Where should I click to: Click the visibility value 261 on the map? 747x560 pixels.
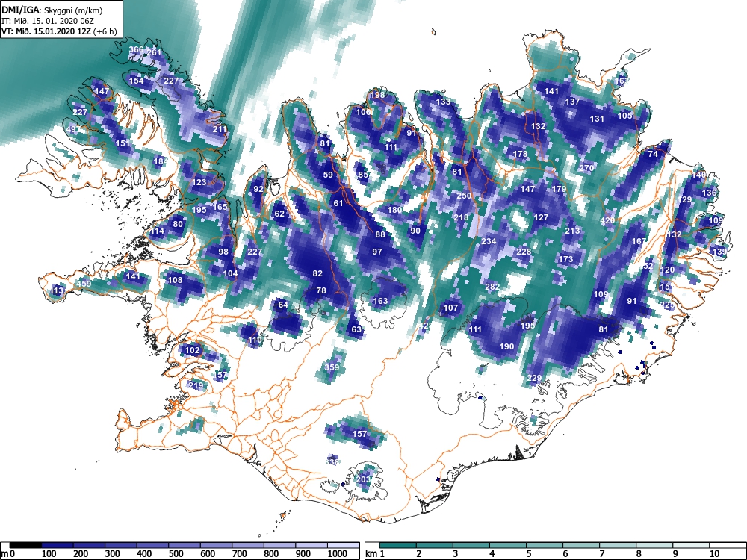coord(155,53)
